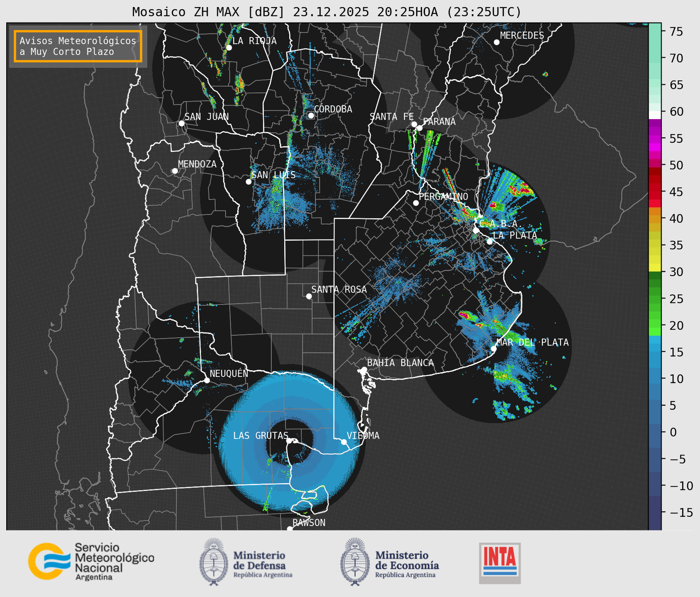
Task: Click the SANTA ROSA city label
Action: (x=339, y=289)
